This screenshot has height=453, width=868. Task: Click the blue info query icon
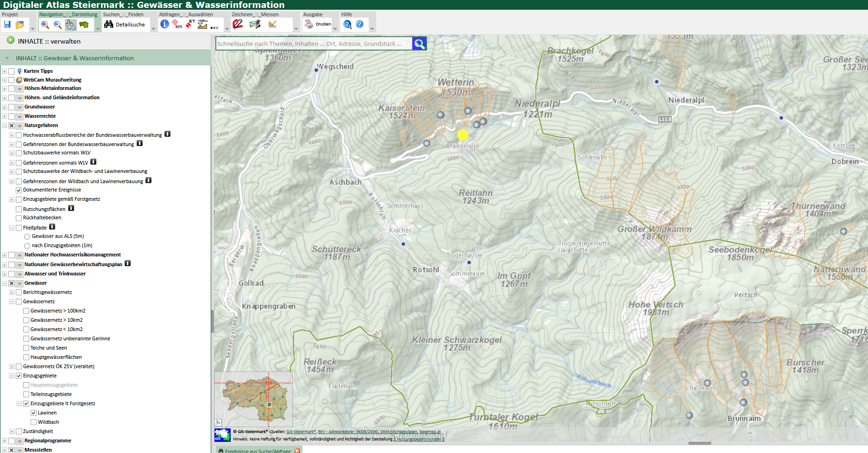[x=164, y=25]
